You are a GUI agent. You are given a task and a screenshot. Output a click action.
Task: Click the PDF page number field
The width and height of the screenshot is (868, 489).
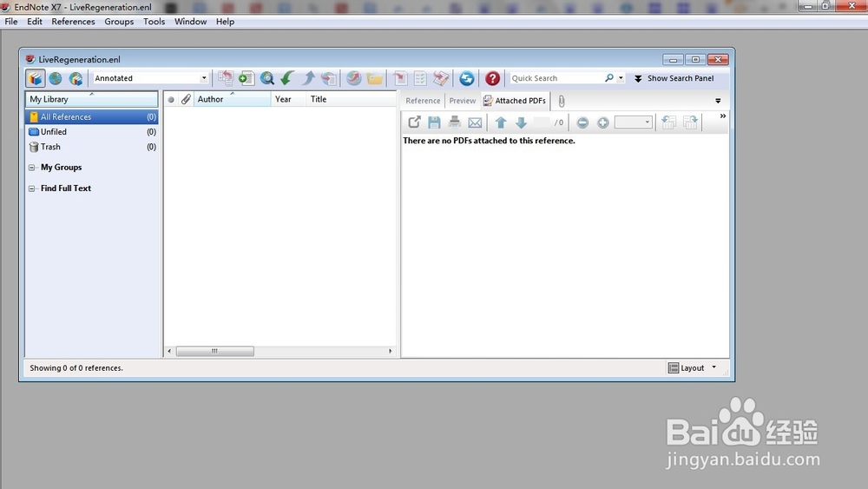[x=542, y=122]
